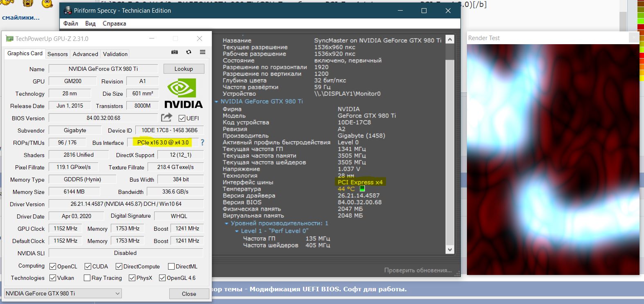This screenshot has width=644, height=304.
Task: Enable the Ray Tracing checkbox
Action: [87, 278]
